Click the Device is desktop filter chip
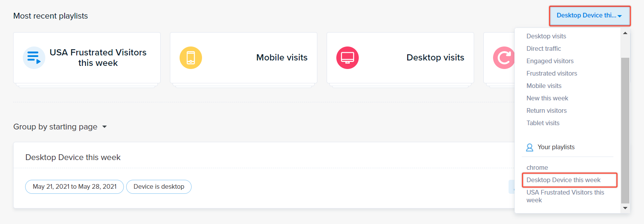This screenshot has width=644, height=224. pos(159,187)
